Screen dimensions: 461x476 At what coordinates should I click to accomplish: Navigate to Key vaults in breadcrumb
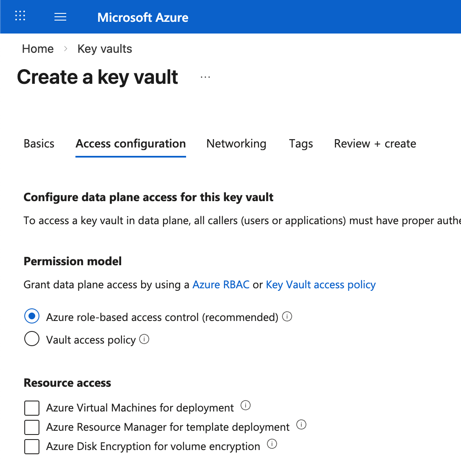click(105, 49)
